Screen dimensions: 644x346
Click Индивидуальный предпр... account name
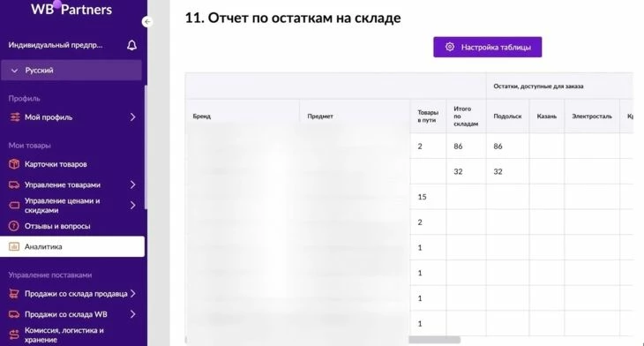click(56, 45)
